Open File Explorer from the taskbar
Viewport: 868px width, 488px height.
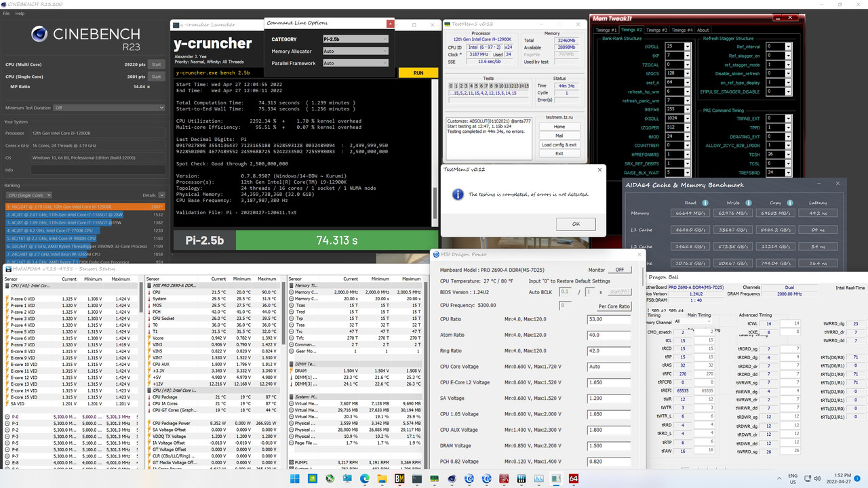(x=382, y=479)
